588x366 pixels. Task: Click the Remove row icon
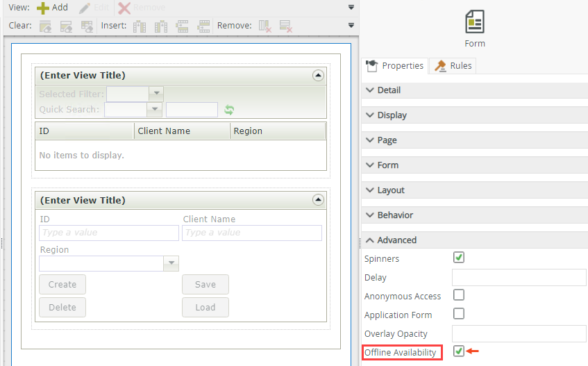pyautogui.click(x=286, y=26)
